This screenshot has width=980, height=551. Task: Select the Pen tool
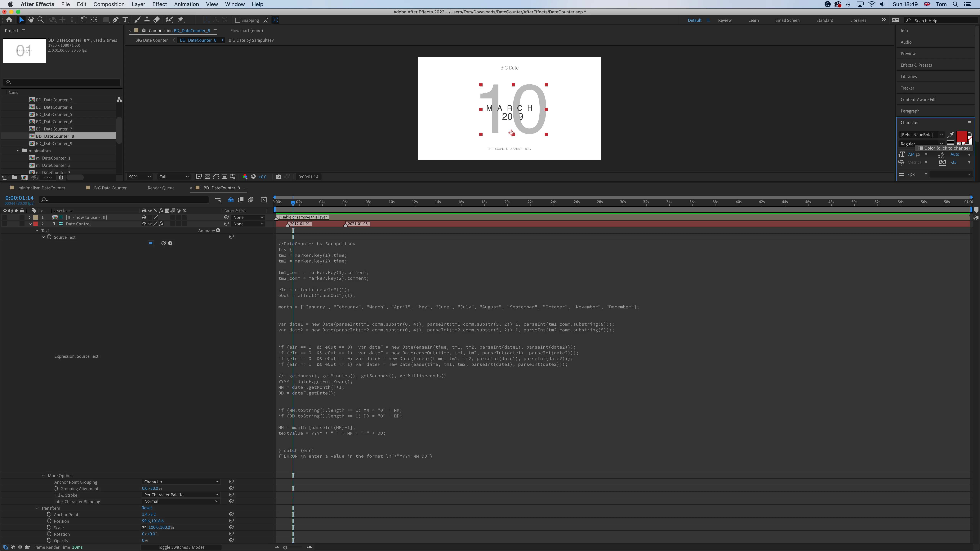[116, 20]
